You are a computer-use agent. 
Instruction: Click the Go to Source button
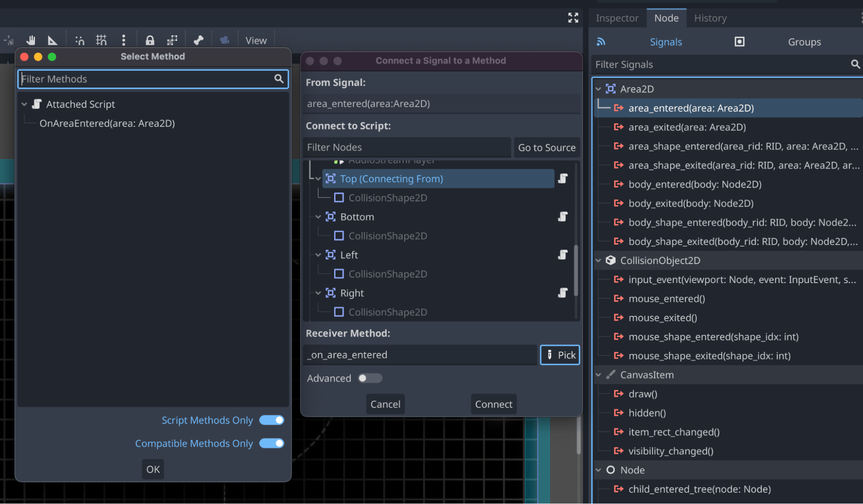tap(546, 146)
